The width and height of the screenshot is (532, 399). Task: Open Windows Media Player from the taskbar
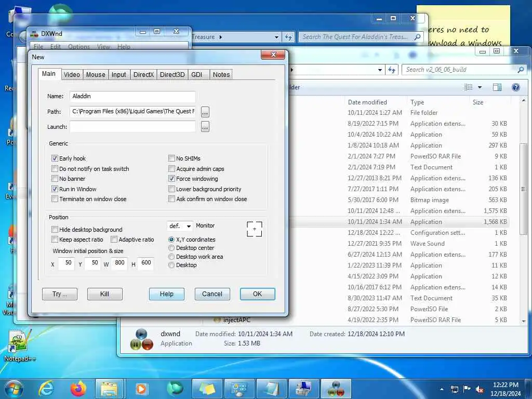[x=141, y=389]
